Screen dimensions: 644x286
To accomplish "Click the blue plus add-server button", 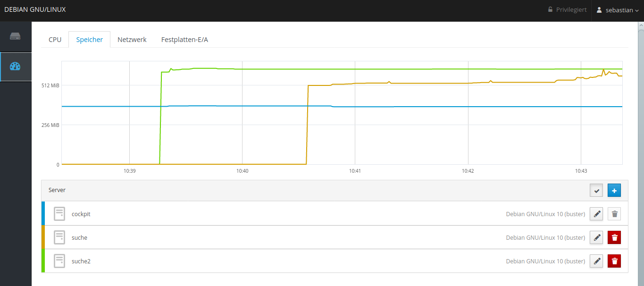I will coord(614,190).
